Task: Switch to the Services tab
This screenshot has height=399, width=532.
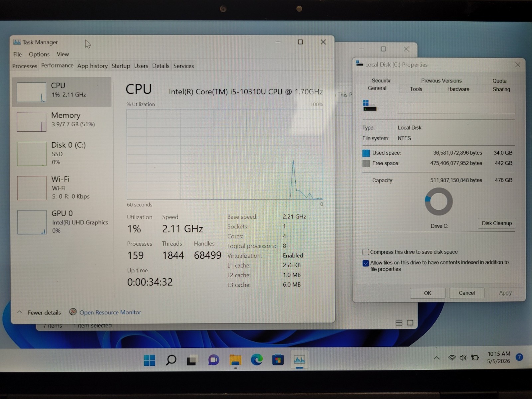Action: tap(183, 66)
